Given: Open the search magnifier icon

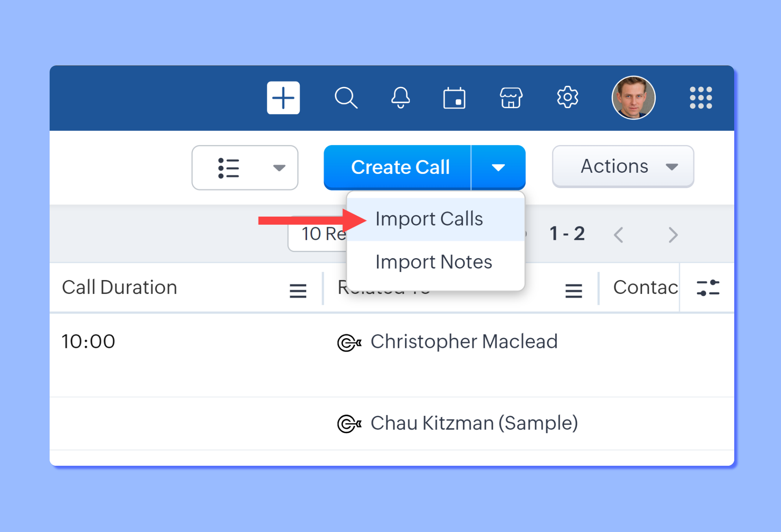Looking at the screenshot, I should [346, 98].
